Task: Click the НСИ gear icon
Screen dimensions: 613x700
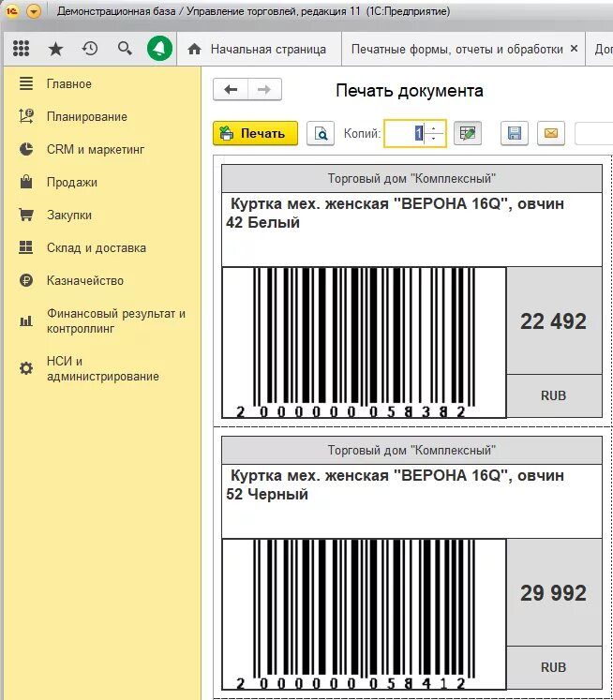Action: 26,368
